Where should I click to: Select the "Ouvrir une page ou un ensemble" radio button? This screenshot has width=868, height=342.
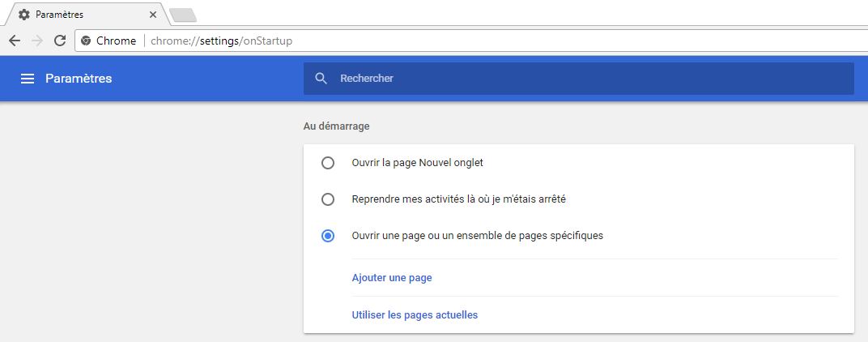pos(328,236)
